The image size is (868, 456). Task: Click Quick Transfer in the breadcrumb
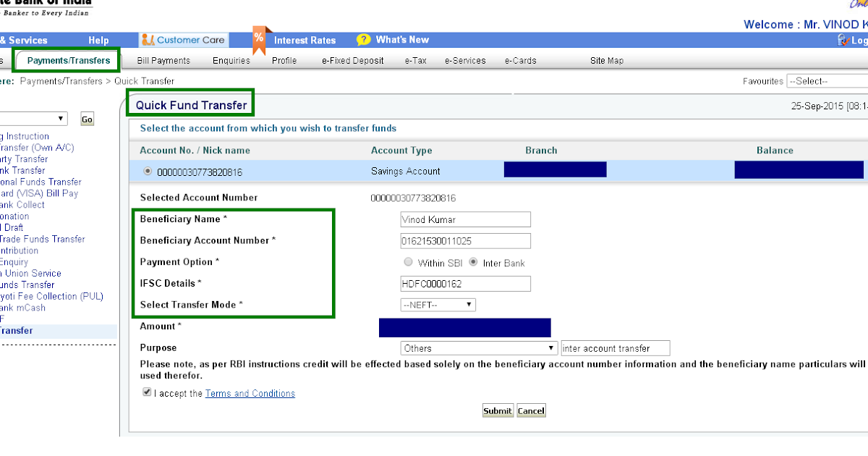coord(144,81)
